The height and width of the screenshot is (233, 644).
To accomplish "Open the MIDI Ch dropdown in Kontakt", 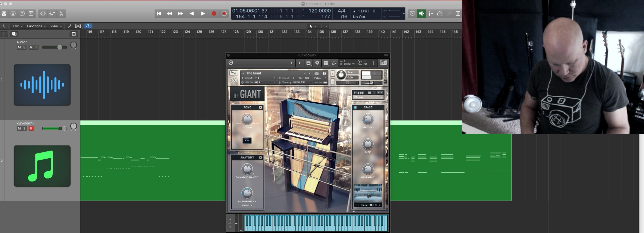I will [258, 82].
